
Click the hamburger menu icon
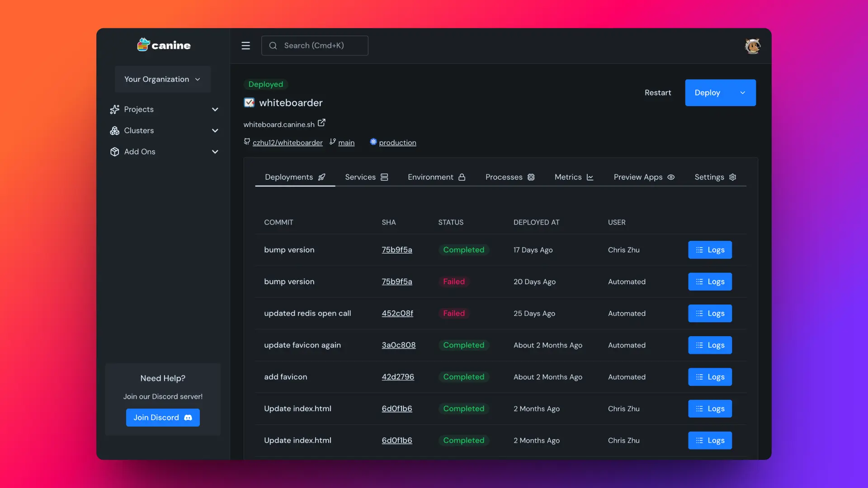(x=245, y=46)
